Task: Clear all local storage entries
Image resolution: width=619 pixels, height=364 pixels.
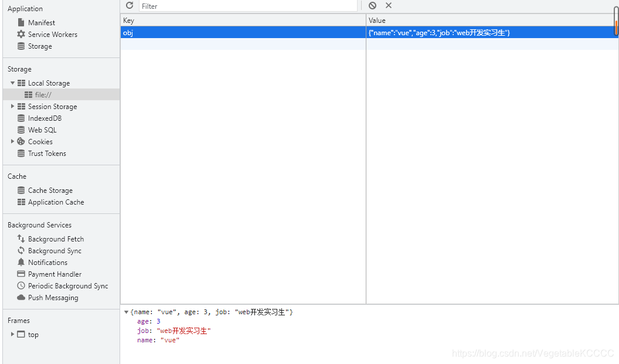Action: 372,5
